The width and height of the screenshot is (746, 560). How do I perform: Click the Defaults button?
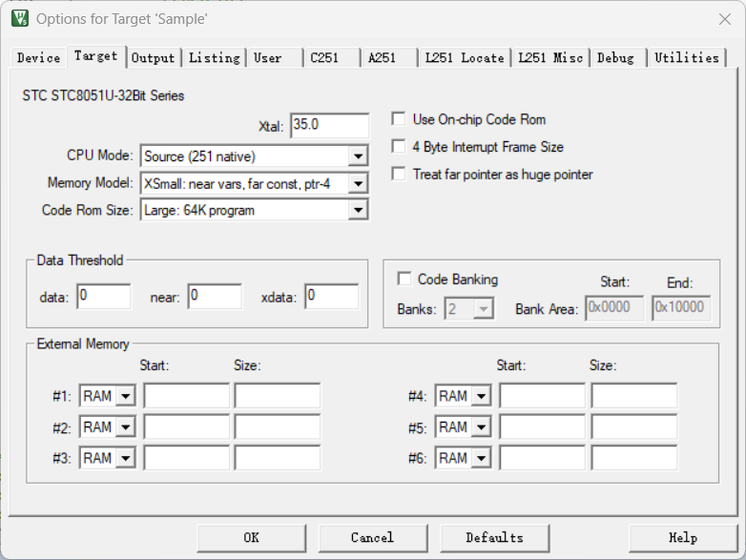click(494, 537)
